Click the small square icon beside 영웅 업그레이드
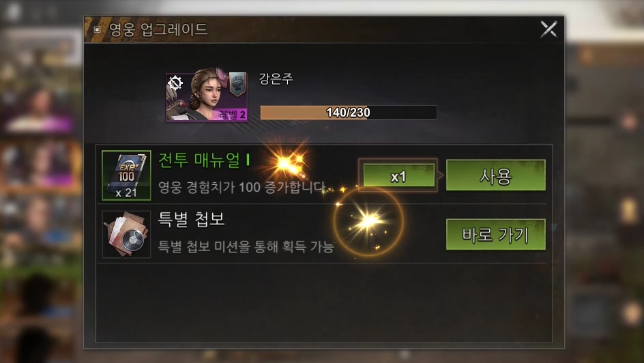The image size is (644, 363). click(x=98, y=29)
